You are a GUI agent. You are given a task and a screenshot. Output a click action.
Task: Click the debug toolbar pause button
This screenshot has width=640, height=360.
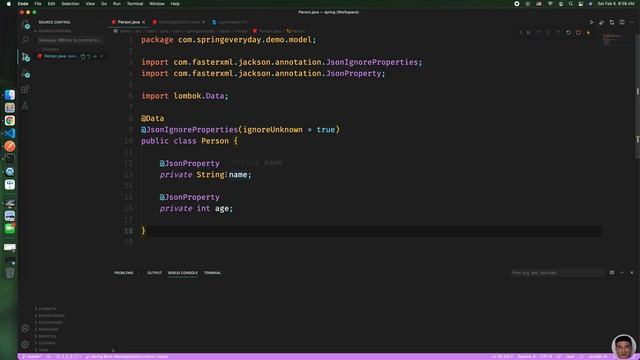(528, 32)
